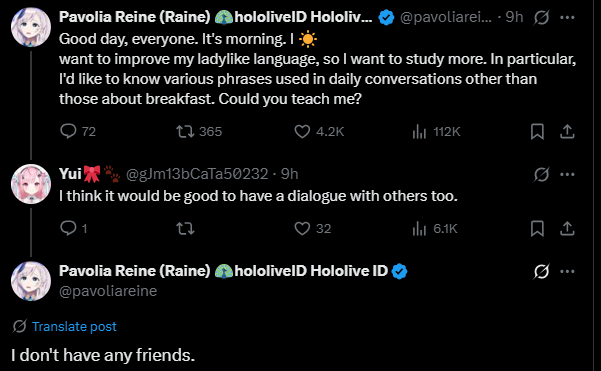The height and width of the screenshot is (371, 601).
Task: Share Yui's reply
Action: pos(567,228)
